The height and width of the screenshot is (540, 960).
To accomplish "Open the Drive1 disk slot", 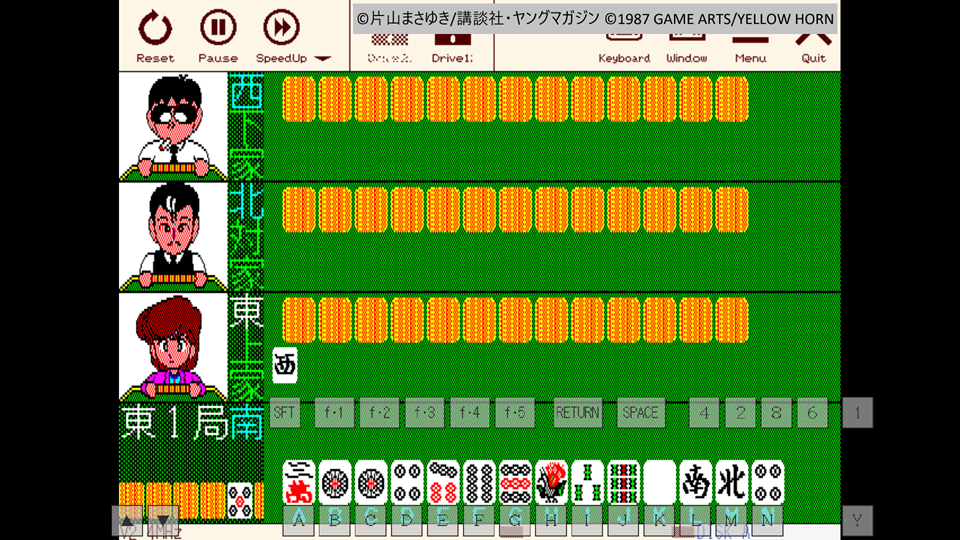I will pyautogui.click(x=452, y=47).
